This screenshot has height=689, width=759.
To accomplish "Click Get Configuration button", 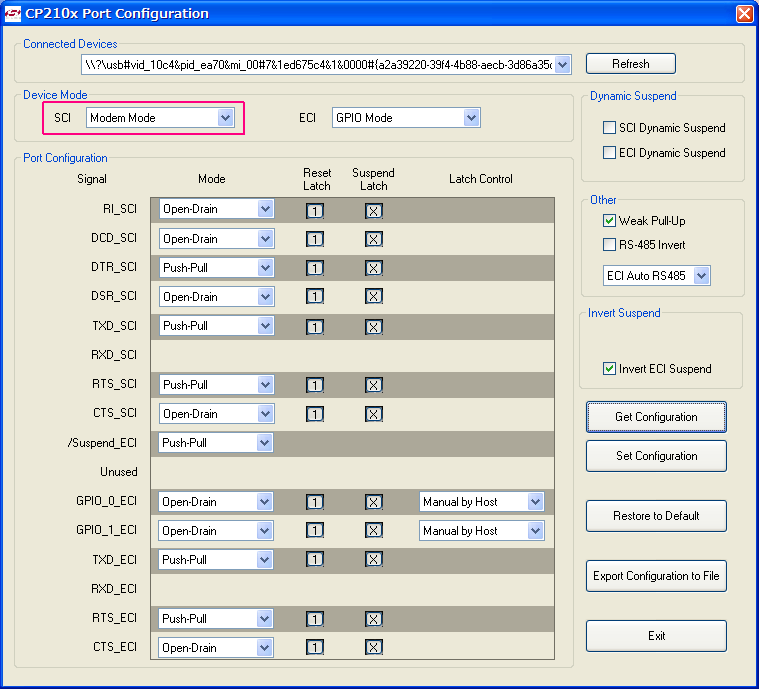I will pos(656,416).
